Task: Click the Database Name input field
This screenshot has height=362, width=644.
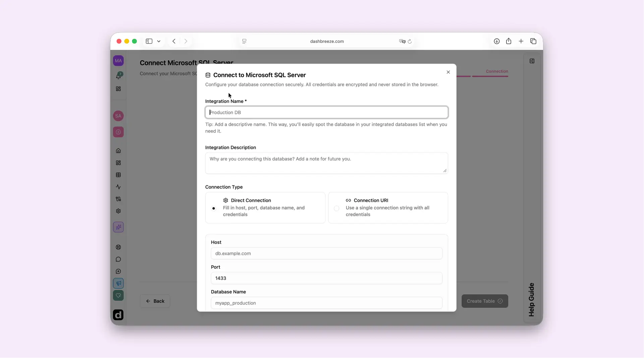Action: pyautogui.click(x=327, y=303)
